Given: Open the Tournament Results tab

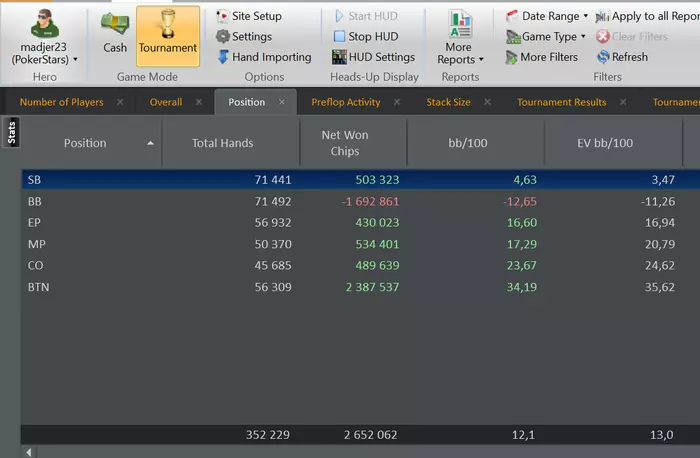Looking at the screenshot, I should point(562,102).
